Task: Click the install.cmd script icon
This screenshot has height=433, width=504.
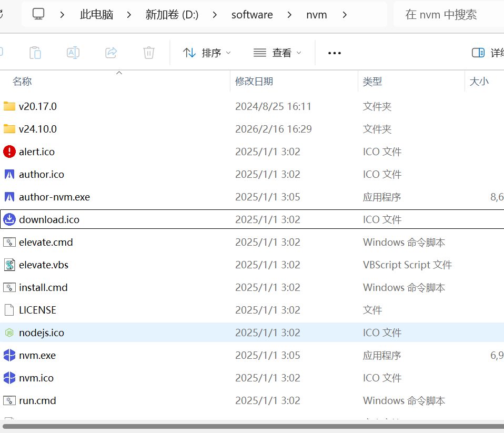Action: click(9, 287)
